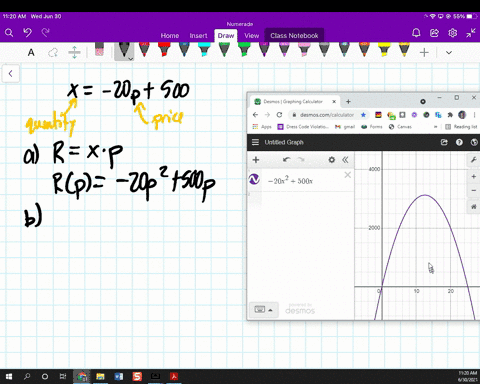Expand the drawing tools chevron
480x384 pixels.
point(449,52)
